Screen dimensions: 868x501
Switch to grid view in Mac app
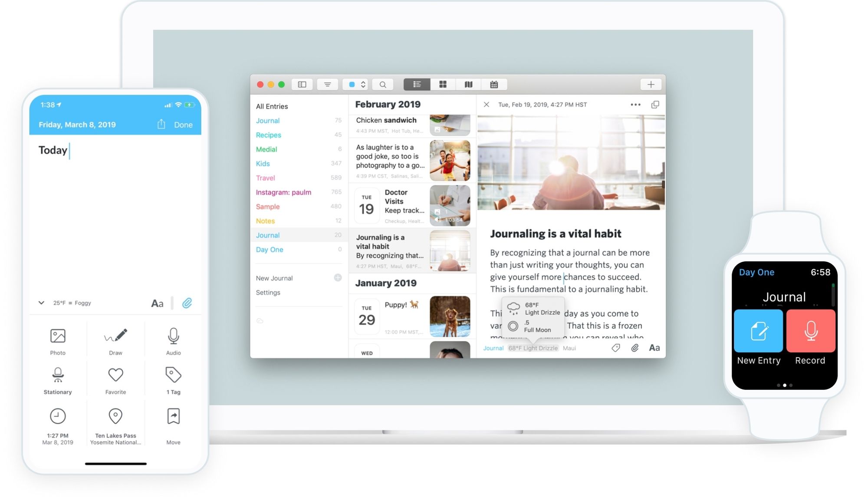tap(443, 84)
